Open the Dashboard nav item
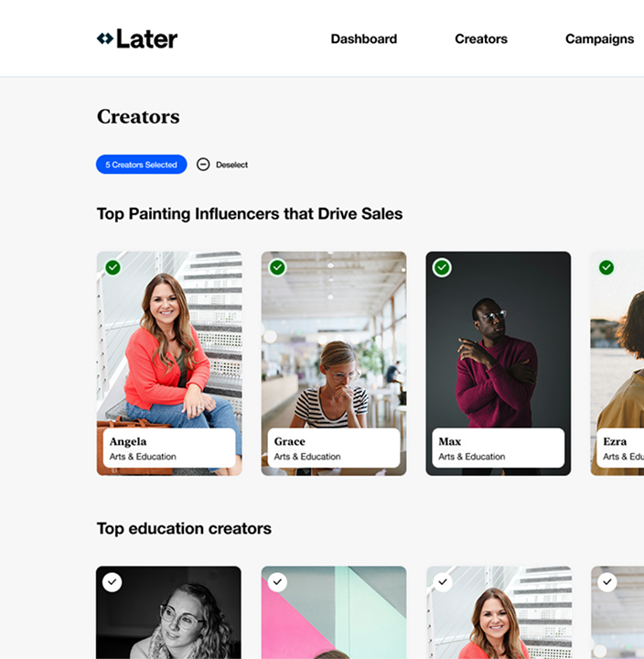 (364, 38)
